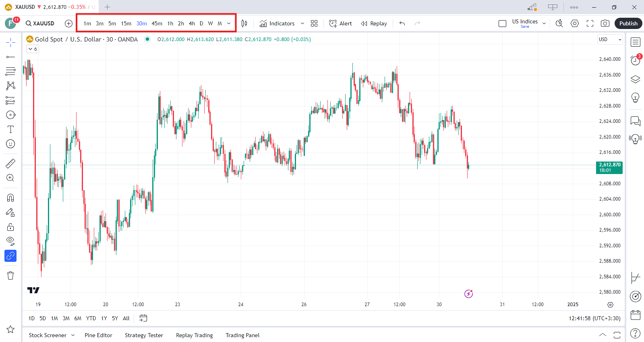
Task: Open quick search icon
Action: [559, 23]
